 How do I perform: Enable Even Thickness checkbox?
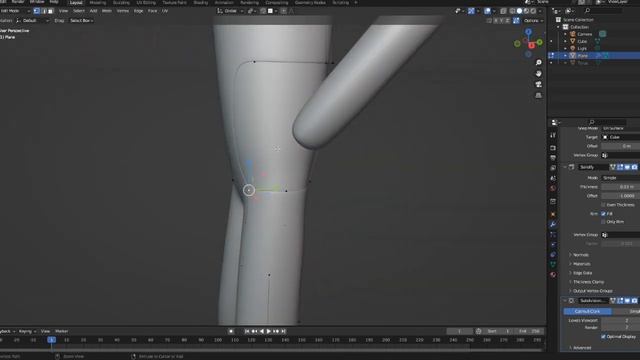pos(603,205)
